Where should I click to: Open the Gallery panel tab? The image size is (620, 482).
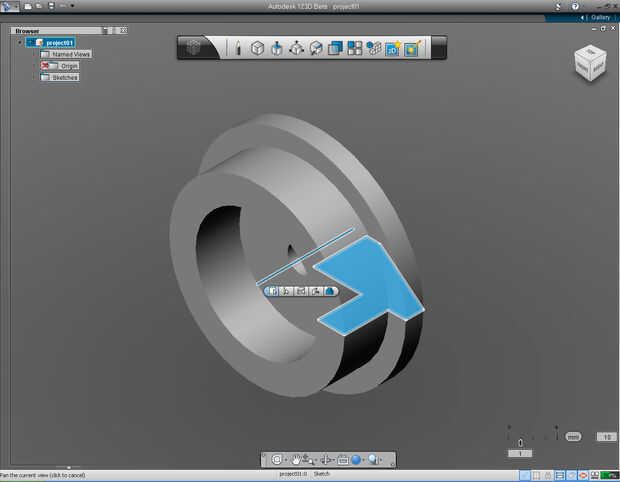tap(601, 17)
